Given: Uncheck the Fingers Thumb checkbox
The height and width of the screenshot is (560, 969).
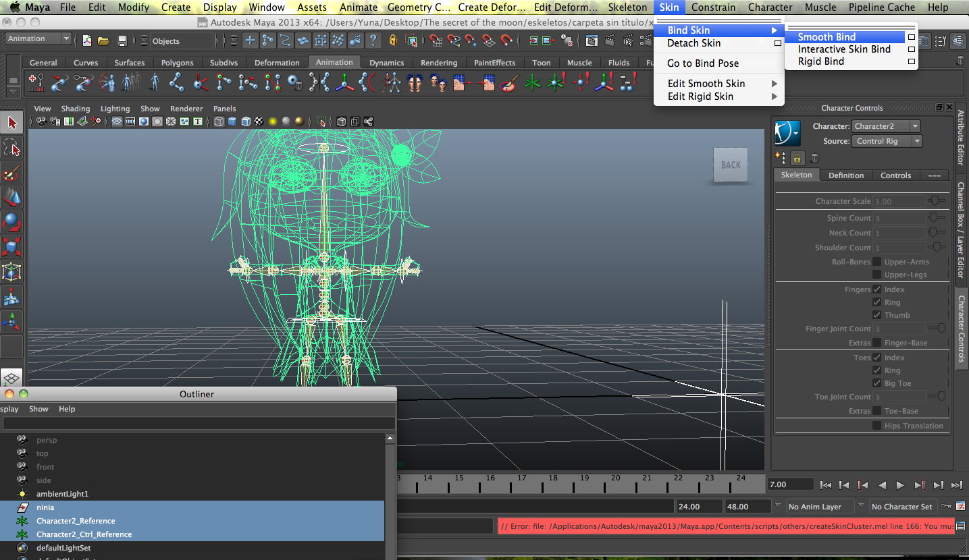Looking at the screenshot, I should click(876, 315).
